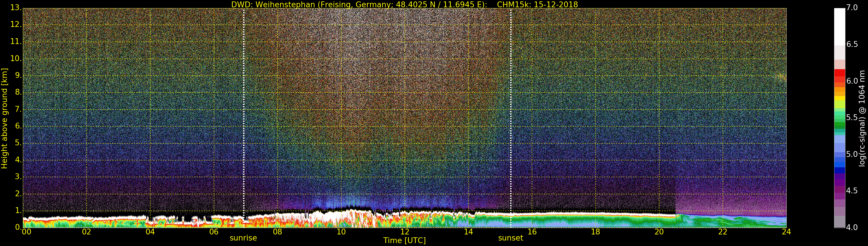The width and height of the screenshot is (868, 246).
Task: Click the 'sunrise' label below the time axis
Action: [x=243, y=238]
